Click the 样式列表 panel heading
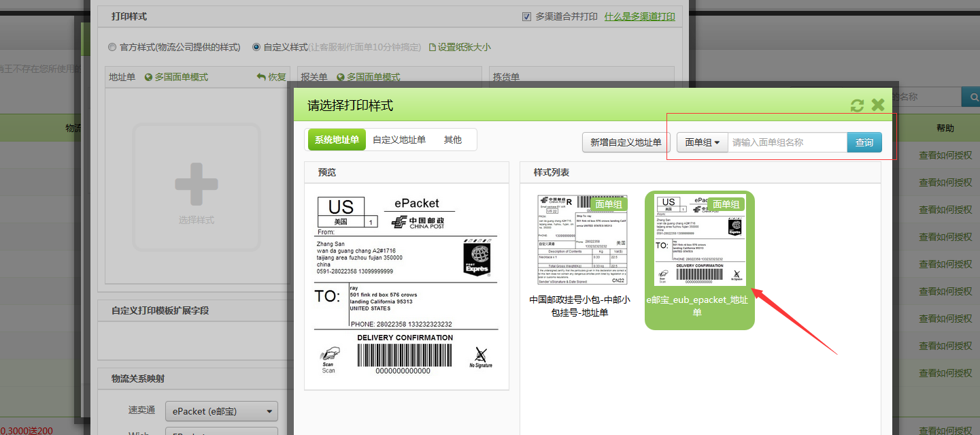This screenshot has width=980, height=435. 551,172
